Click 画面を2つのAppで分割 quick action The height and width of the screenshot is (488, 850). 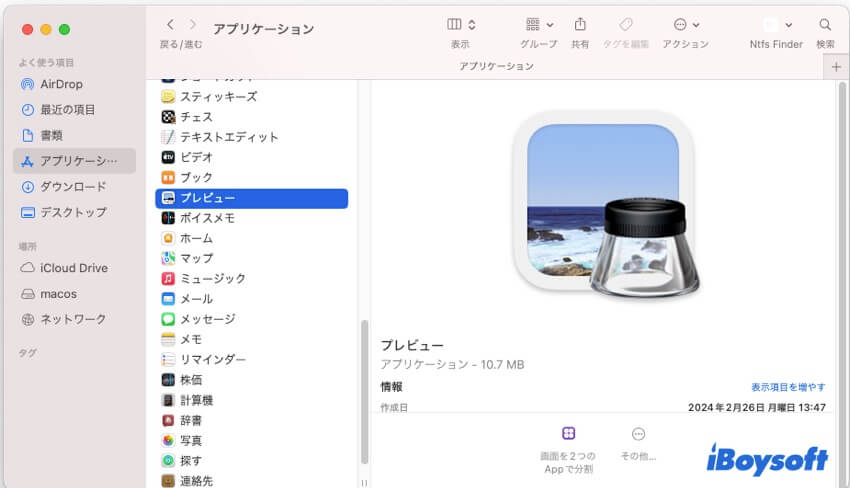click(568, 450)
